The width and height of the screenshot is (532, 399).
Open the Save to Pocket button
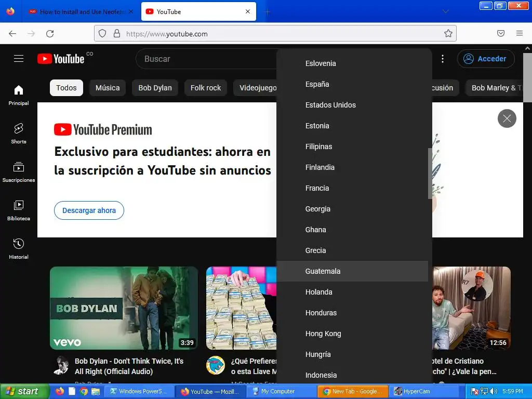[501, 33]
